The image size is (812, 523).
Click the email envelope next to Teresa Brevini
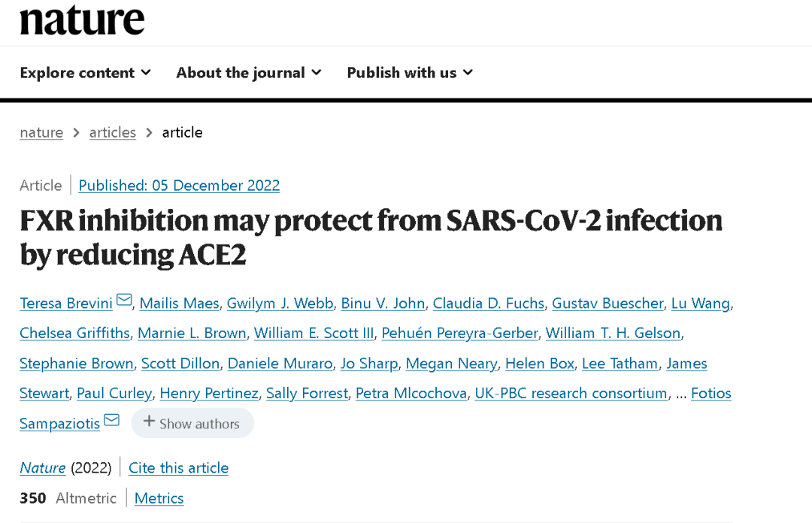tap(124, 300)
